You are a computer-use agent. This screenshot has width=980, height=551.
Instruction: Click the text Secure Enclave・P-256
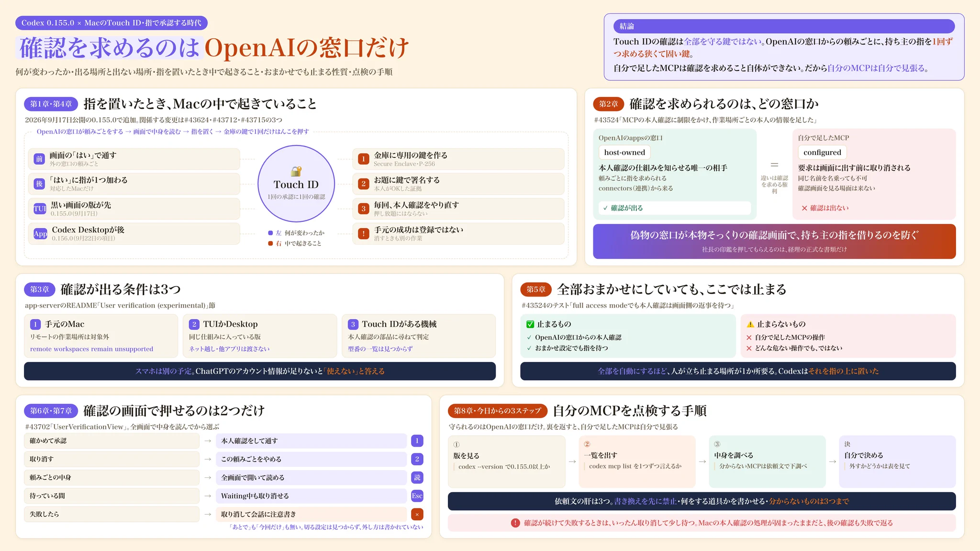404,164
